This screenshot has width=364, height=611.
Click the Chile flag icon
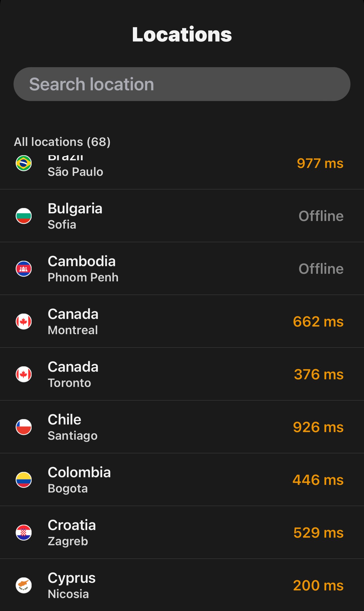tap(24, 427)
